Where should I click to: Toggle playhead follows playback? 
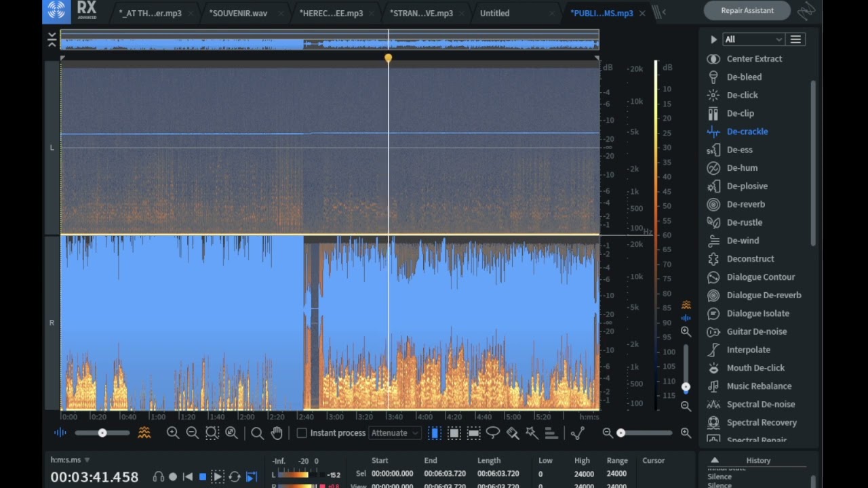click(x=252, y=477)
